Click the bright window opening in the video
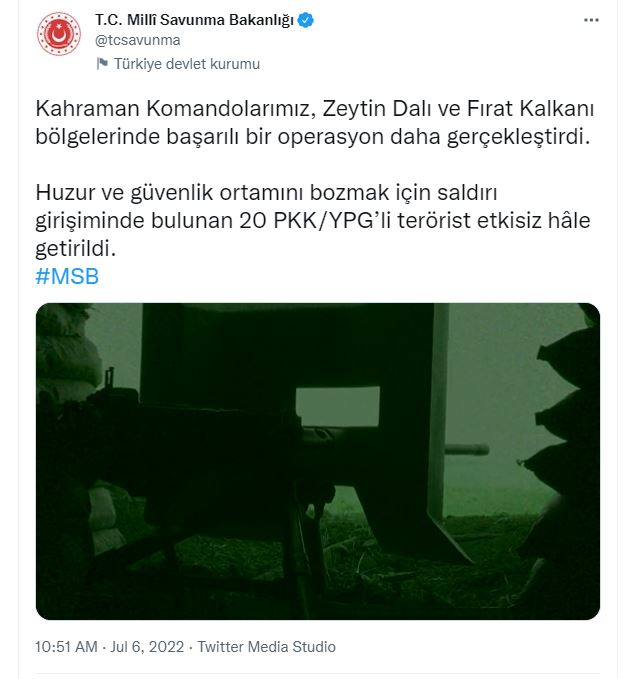Viewport: 637px width, 679px height. [x=337, y=406]
